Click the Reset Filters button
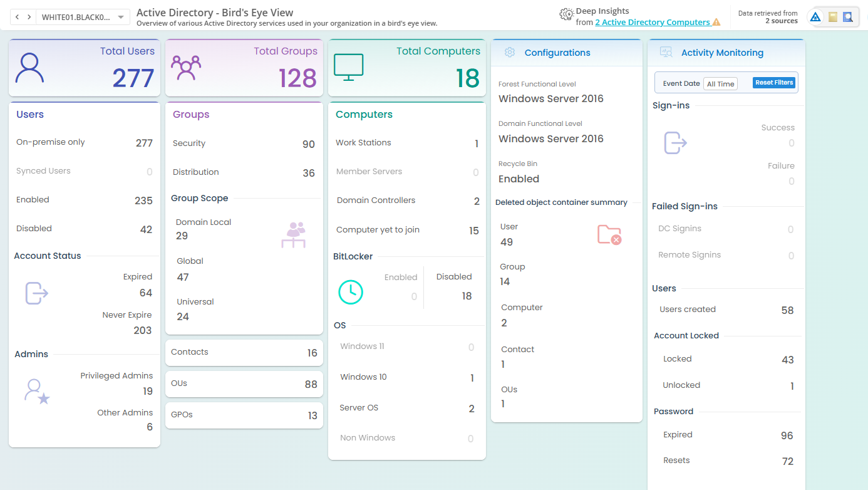 [773, 82]
